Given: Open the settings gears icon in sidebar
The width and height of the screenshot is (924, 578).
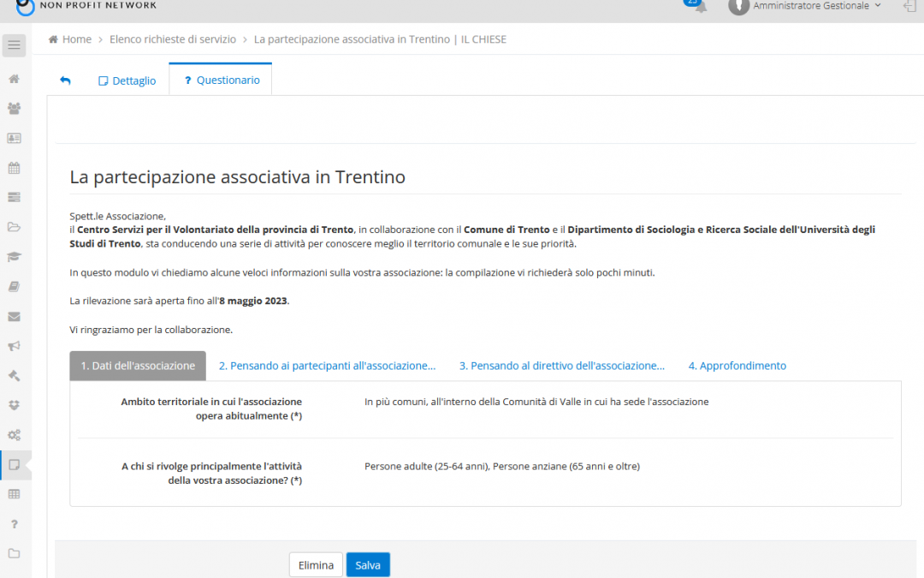Looking at the screenshot, I should (15, 435).
